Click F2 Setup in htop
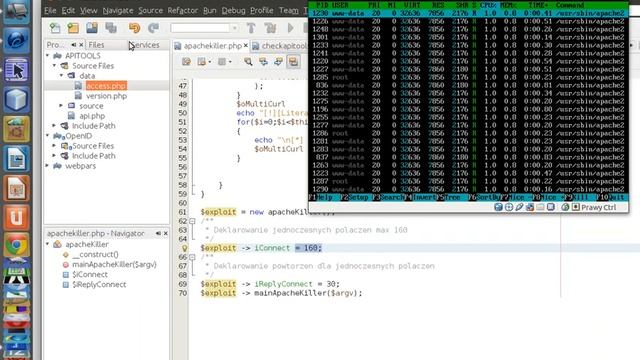This screenshot has width=640, height=360. (x=354, y=198)
